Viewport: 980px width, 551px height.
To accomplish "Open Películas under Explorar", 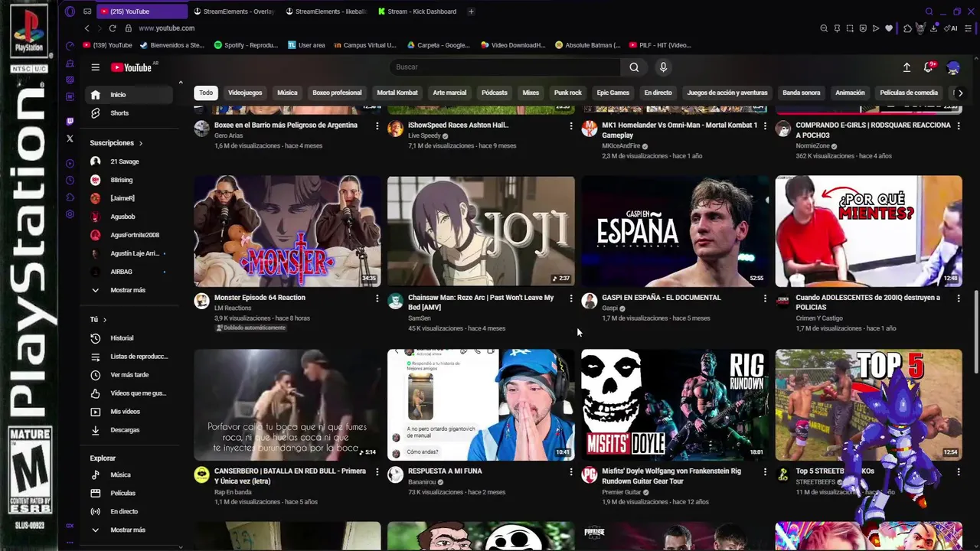I will 129,493.
